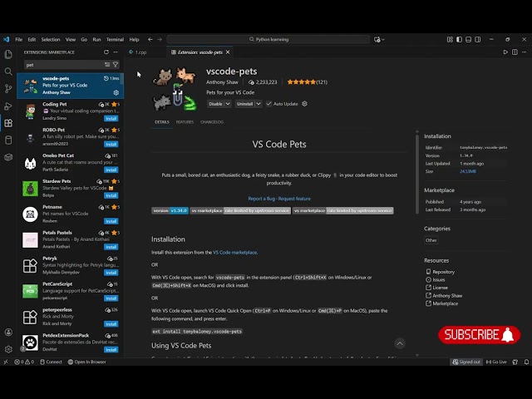The height and width of the screenshot is (399, 532).
Task: Split the editor to the right
Action: 515,52
